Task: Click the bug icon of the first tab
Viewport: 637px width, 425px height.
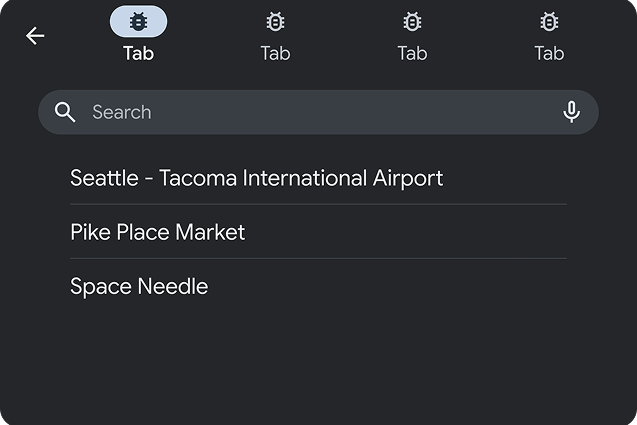Action: coord(138,21)
